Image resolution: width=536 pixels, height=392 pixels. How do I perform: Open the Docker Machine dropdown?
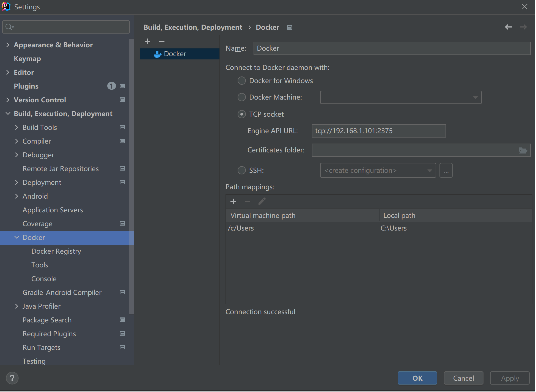pos(401,98)
